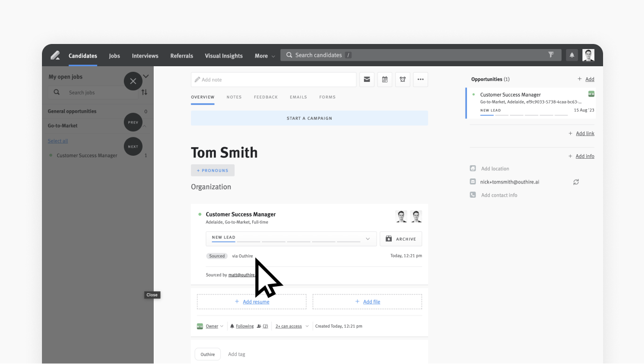Viewport: 644px width, 364px height.
Task: Open the Forms tab
Action: point(327,97)
